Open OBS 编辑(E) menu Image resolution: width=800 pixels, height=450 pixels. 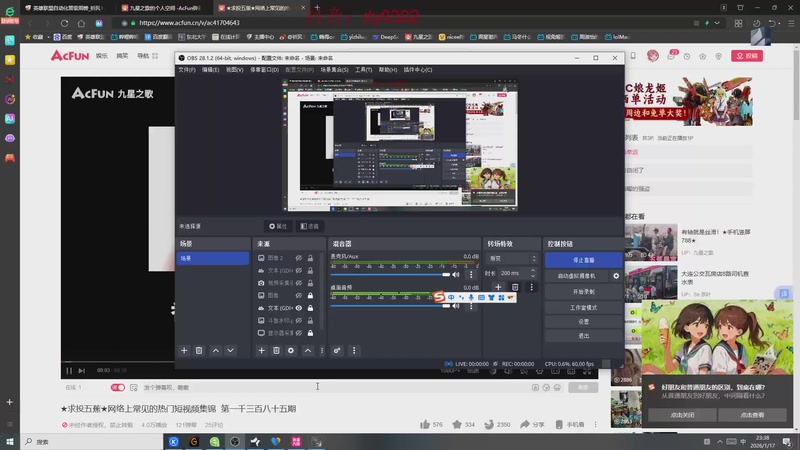[210, 69]
